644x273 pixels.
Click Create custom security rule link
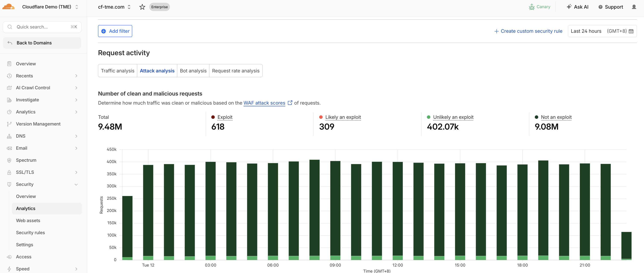tap(528, 31)
